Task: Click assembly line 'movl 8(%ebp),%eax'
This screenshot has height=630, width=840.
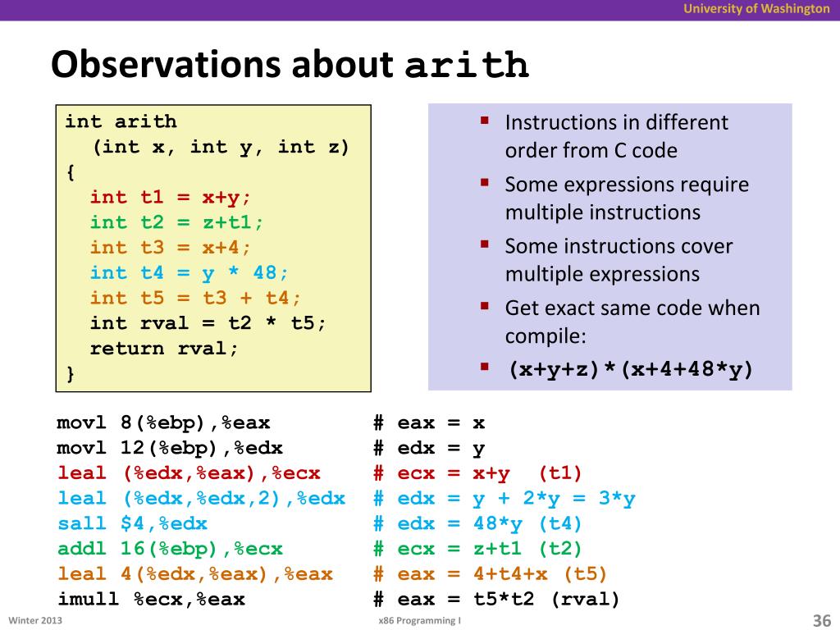Action: coord(164,422)
